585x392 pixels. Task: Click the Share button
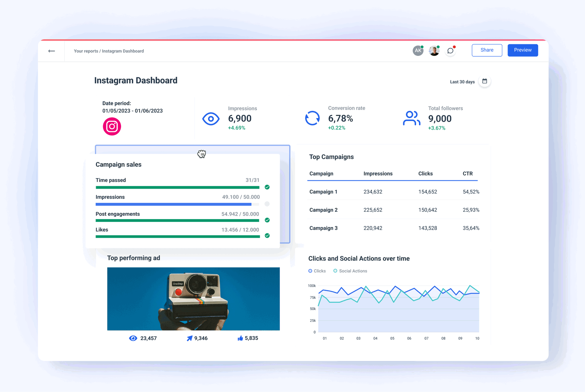[487, 50]
